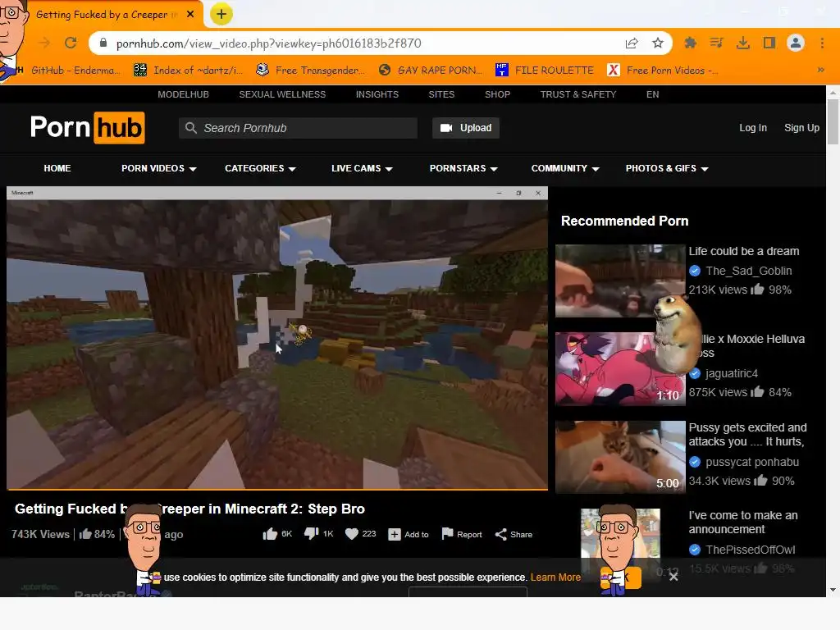Click verified badge next to The_Sad_Goblin
Viewport: 840px width, 630px height.
tap(695, 271)
